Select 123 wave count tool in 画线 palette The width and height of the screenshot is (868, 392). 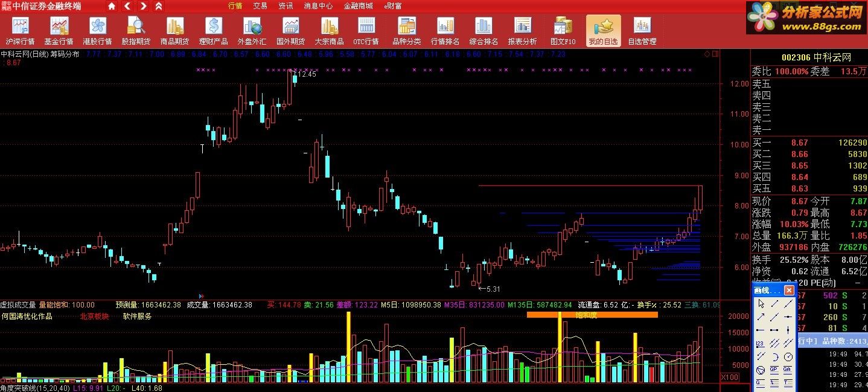click(761, 344)
